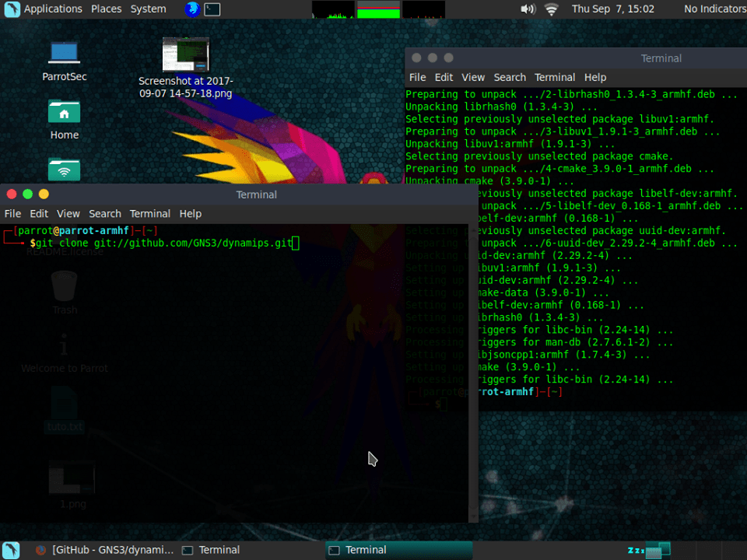Open the Home folder desktop icon
The height and width of the screenshot is (560, 747).
point(65,120)
